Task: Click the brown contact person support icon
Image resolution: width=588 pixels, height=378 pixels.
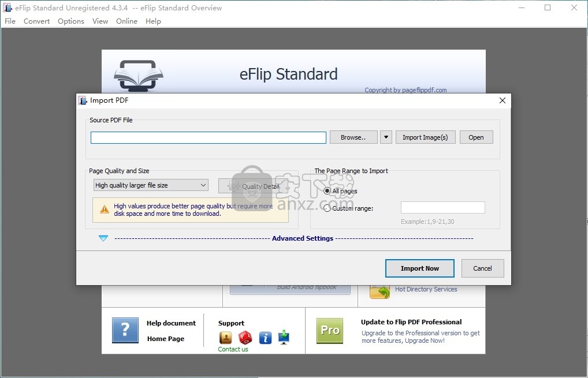Action: [x=225, y=338]
